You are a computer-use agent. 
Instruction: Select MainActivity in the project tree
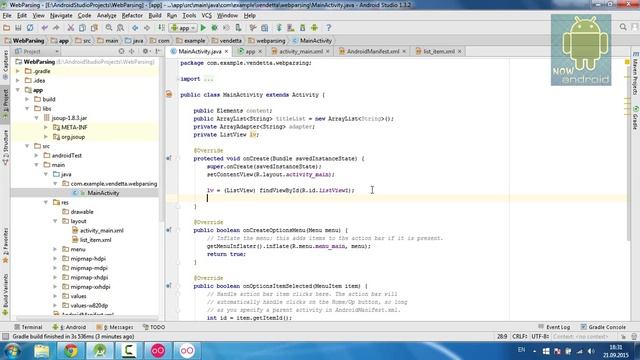pyautogui.click(x=103, y=193)
